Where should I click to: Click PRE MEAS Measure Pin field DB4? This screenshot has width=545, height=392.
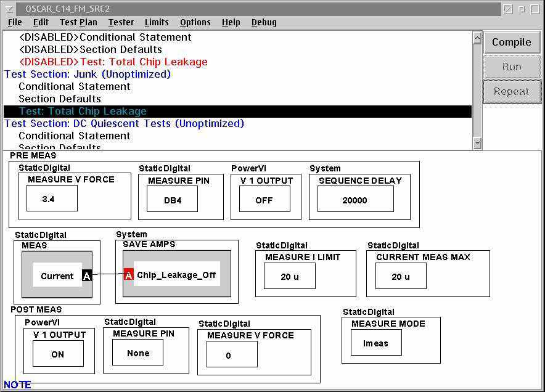[x=172, y=199]
